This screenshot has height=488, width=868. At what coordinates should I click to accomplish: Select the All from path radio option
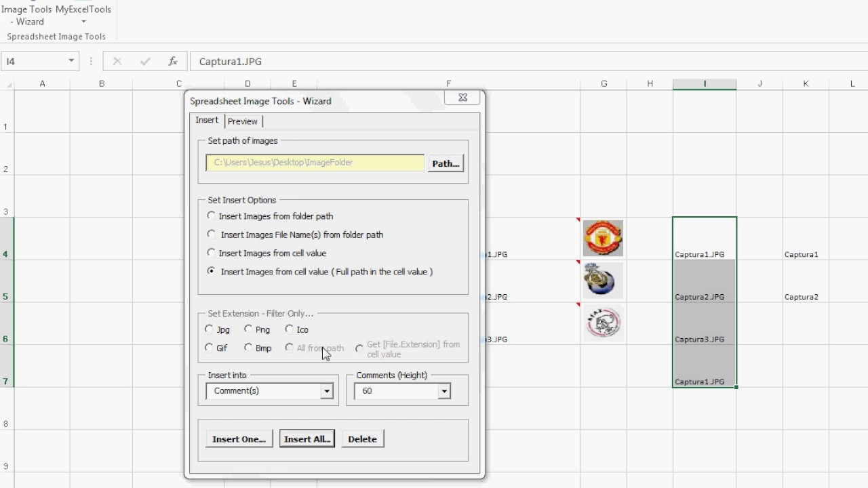pyautogui.click(x=315, y=348)
